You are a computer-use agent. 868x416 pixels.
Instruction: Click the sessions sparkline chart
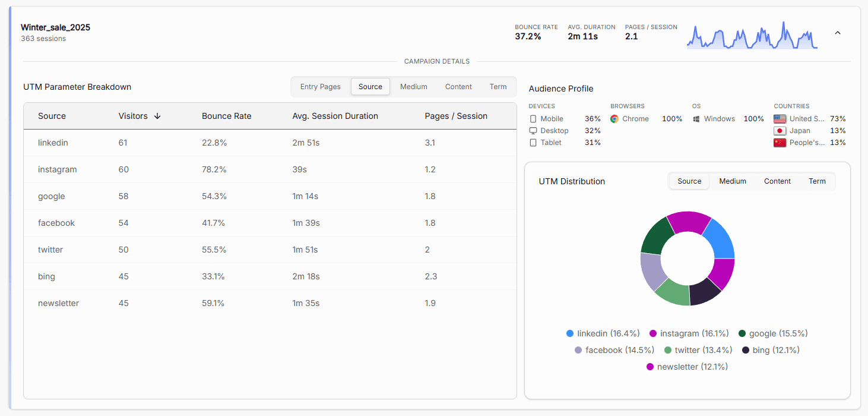[752, 36]
